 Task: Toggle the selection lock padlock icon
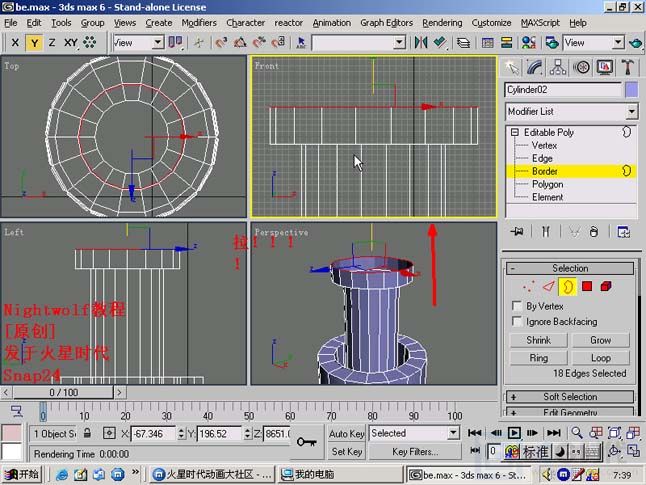(x=87, y=433)
